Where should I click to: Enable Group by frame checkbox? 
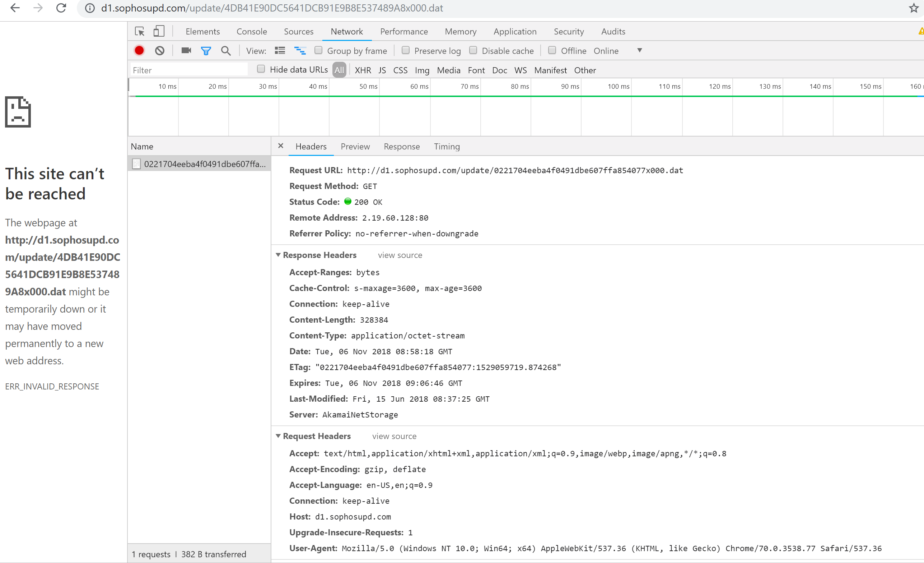tap(318, 50)
